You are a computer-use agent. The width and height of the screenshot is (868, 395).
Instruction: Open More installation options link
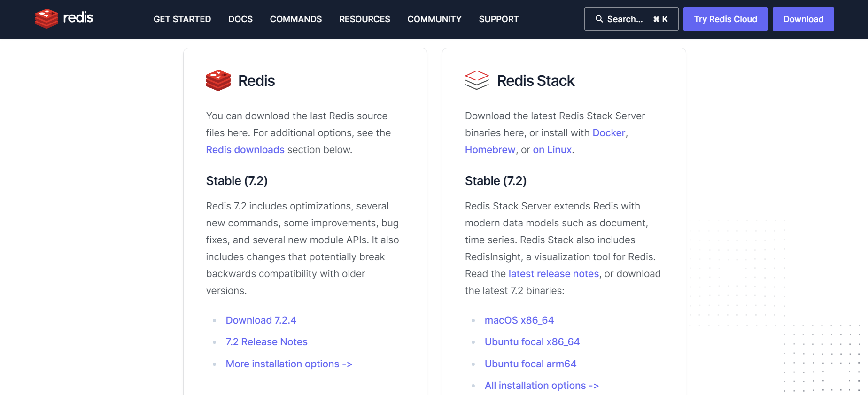tap(289, 364)
